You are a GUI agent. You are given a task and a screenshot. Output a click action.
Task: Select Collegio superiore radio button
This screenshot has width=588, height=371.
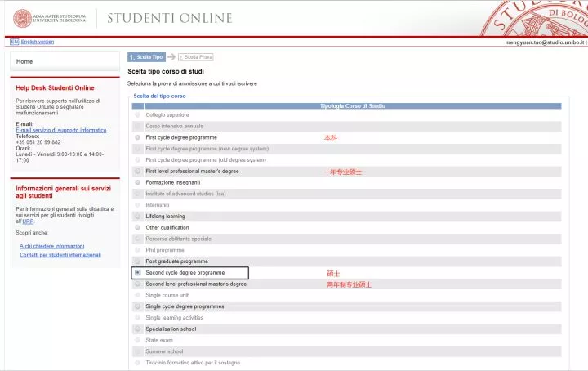point(138,114)
